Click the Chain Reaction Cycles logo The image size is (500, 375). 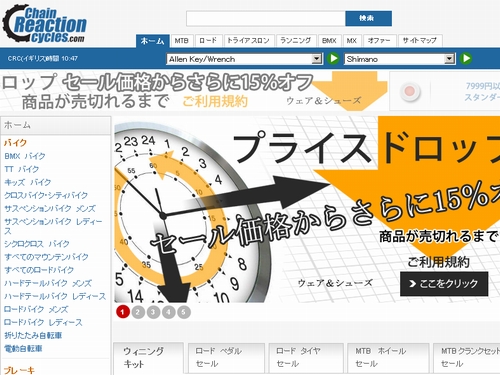[x=44, y=23]
